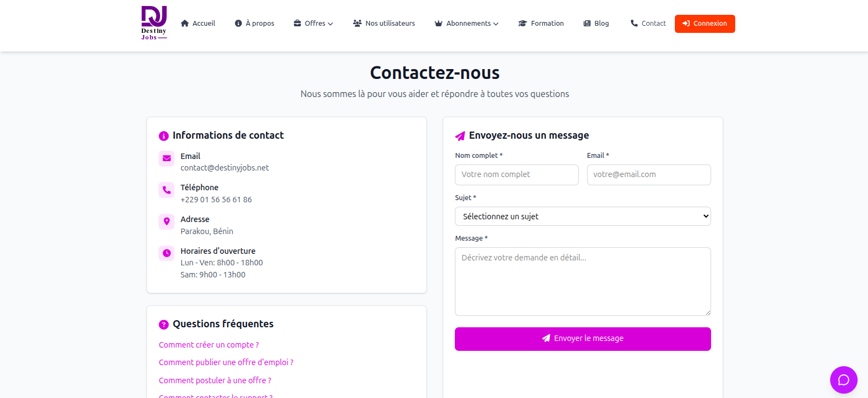Click the Nom complet input field
Image resolution: width=868 pixels, height=398 pixels.
point(517,175)
